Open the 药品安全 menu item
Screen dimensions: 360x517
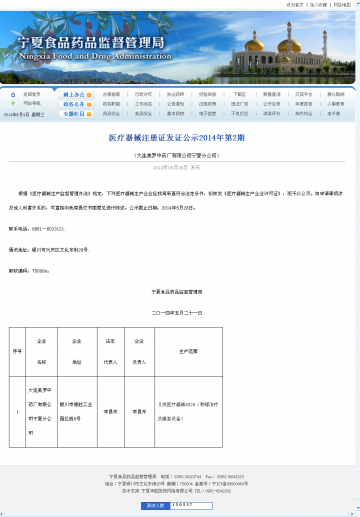(x=111, y=114)
